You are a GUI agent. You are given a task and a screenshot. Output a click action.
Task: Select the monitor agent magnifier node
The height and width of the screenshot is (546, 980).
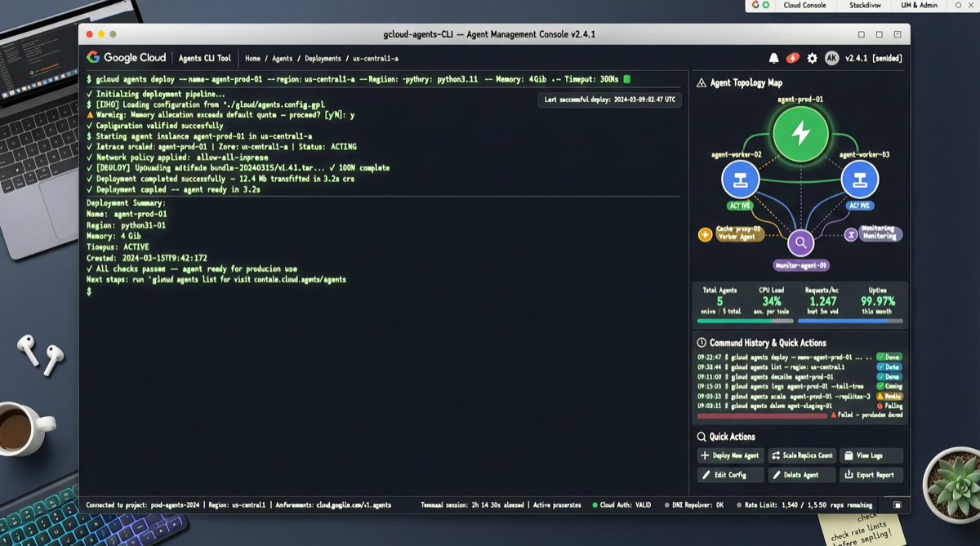point(800,242)
